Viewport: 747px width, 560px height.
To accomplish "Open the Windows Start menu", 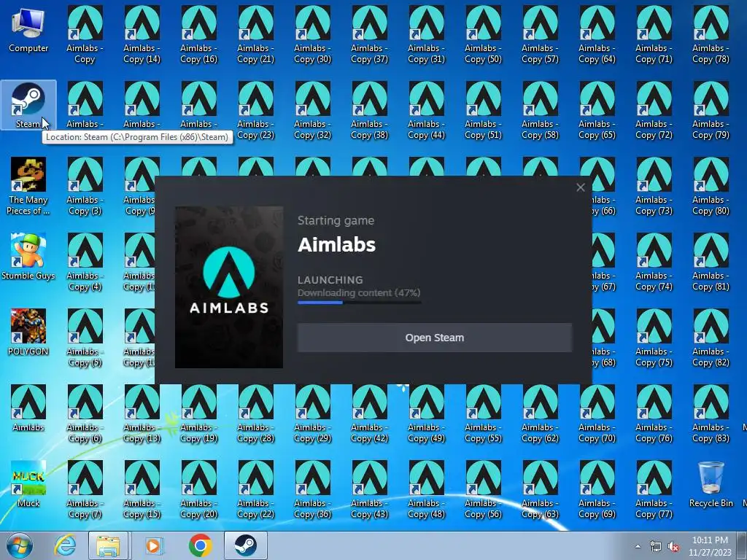I will click(20, 545).
